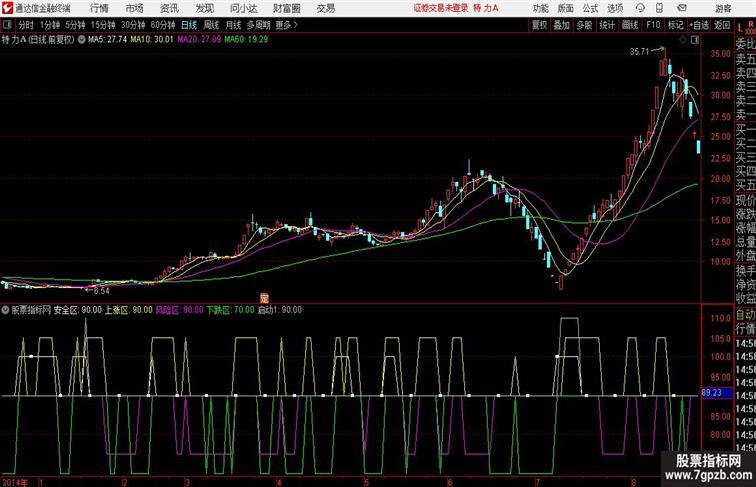Open the 多周期 multi-period view
This screenshot has height=487, width=756.
coord(259,25)
